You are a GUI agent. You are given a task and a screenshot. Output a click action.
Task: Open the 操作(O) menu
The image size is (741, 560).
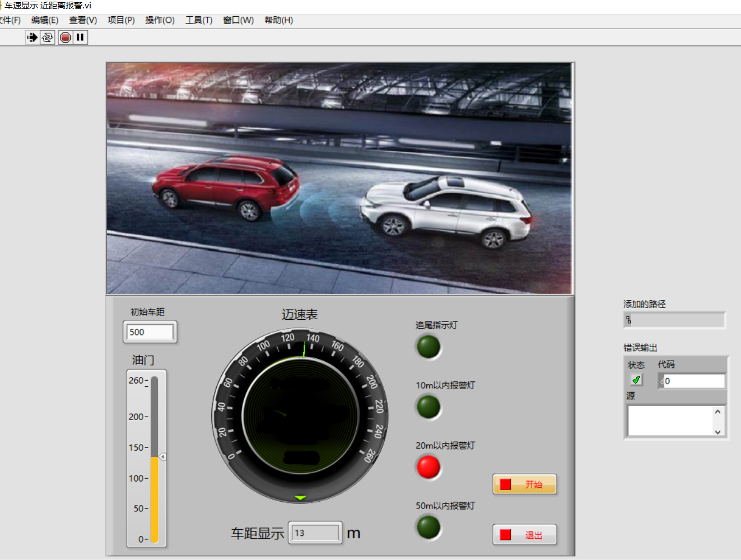point(160,20)
